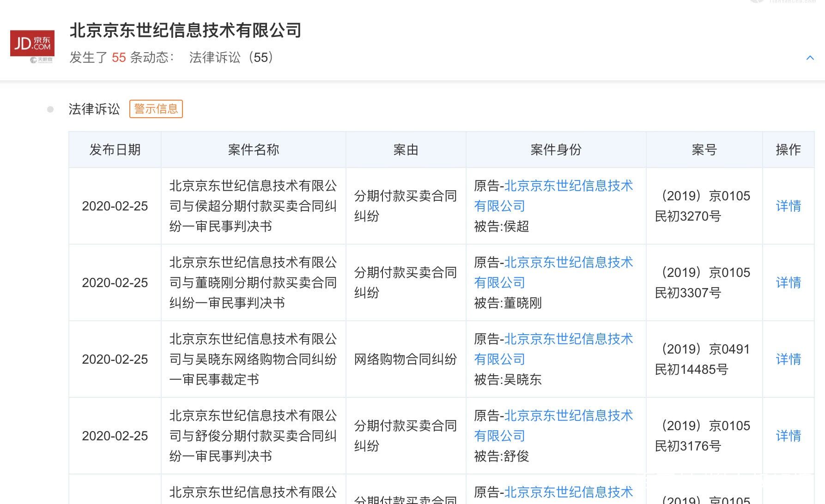Click defendant text 被告:侯超
825x504 pixels.
tap(501, 226)
